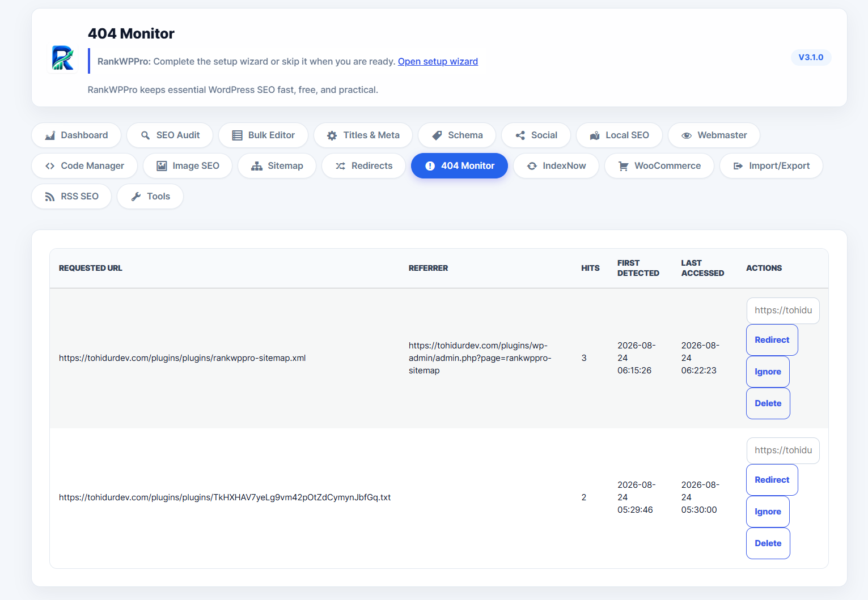Click the Redirects shuffle icon

click(x=341, y=166)
